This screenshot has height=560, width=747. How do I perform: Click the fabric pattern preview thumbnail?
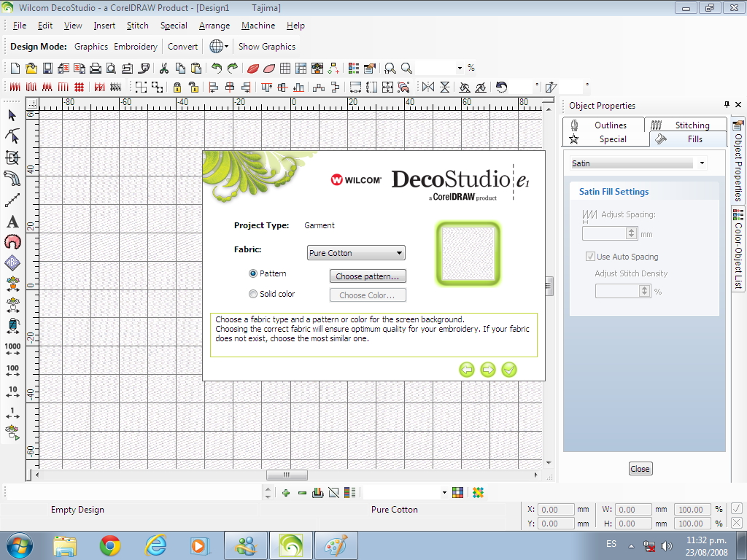pos(468,254)
